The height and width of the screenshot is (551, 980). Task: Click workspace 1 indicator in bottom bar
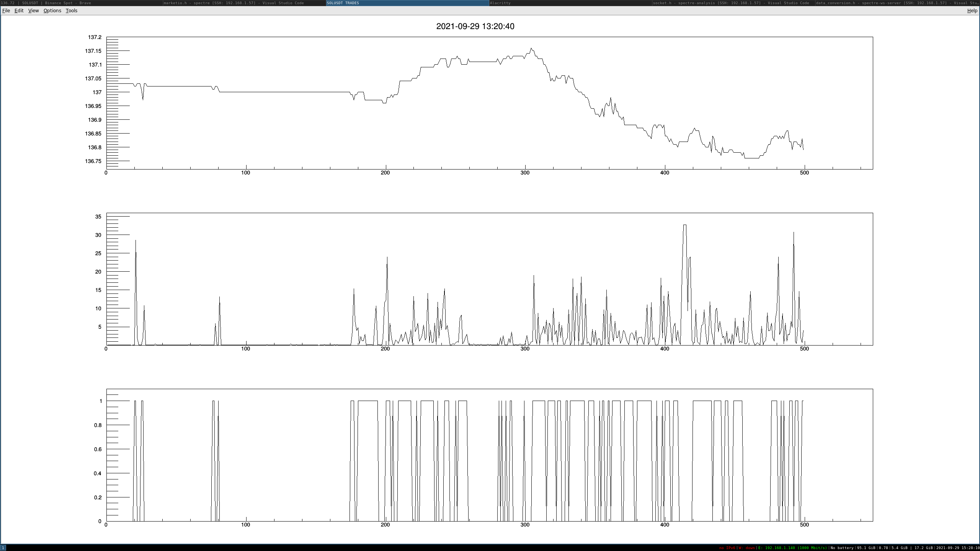(x=3, y=548)
